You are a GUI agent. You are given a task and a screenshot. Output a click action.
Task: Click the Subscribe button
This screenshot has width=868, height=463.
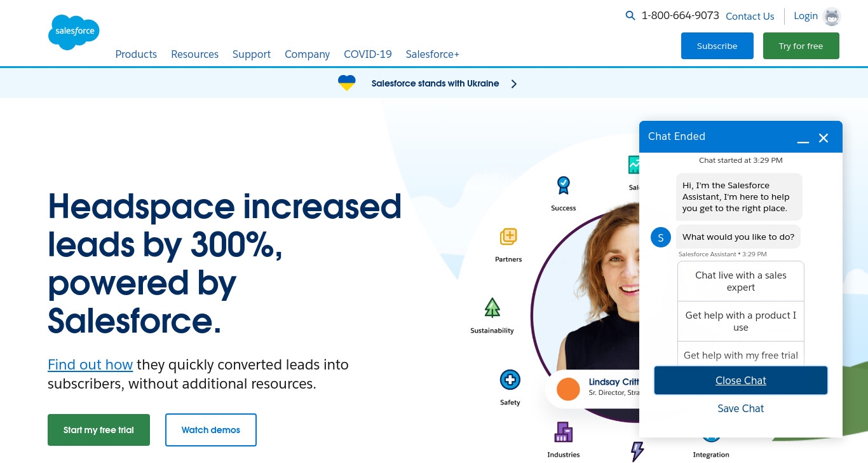tap(717, 46)
